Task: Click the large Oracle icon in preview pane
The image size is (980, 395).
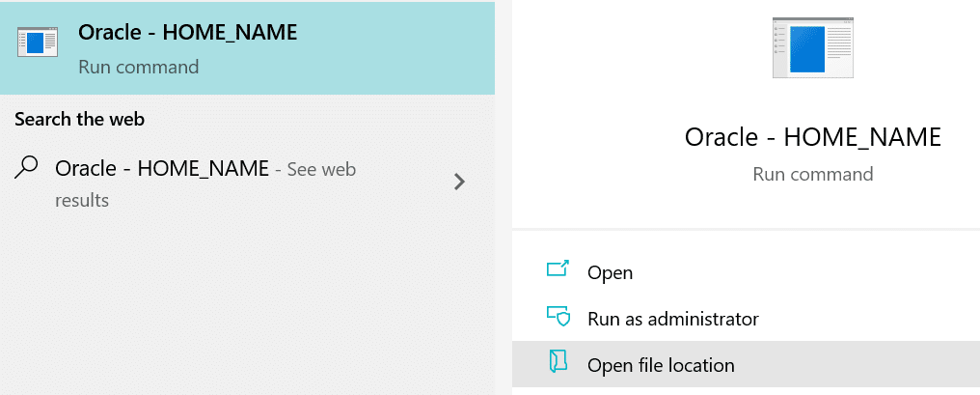Action: click(812, 47)
